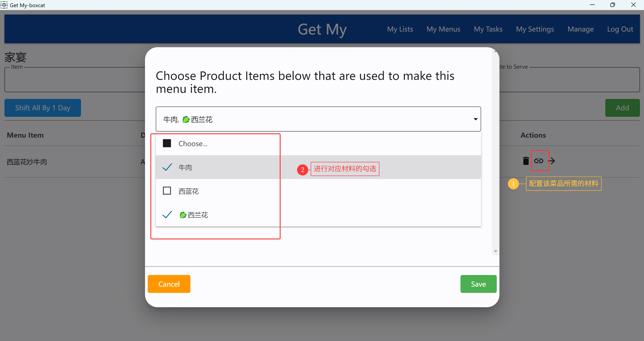Cancel the product items dialog
Screen dimensions: 644x341
pyautogui.click(x=169, y=284)
